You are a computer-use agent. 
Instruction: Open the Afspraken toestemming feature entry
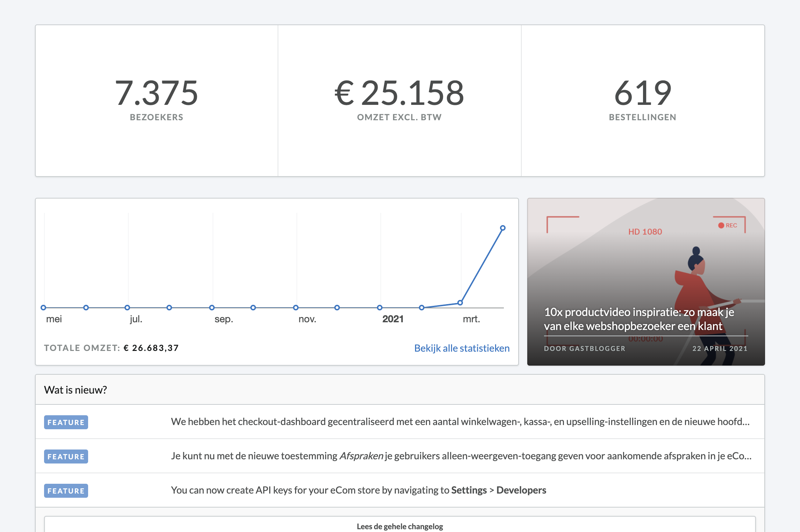point(400,456)
